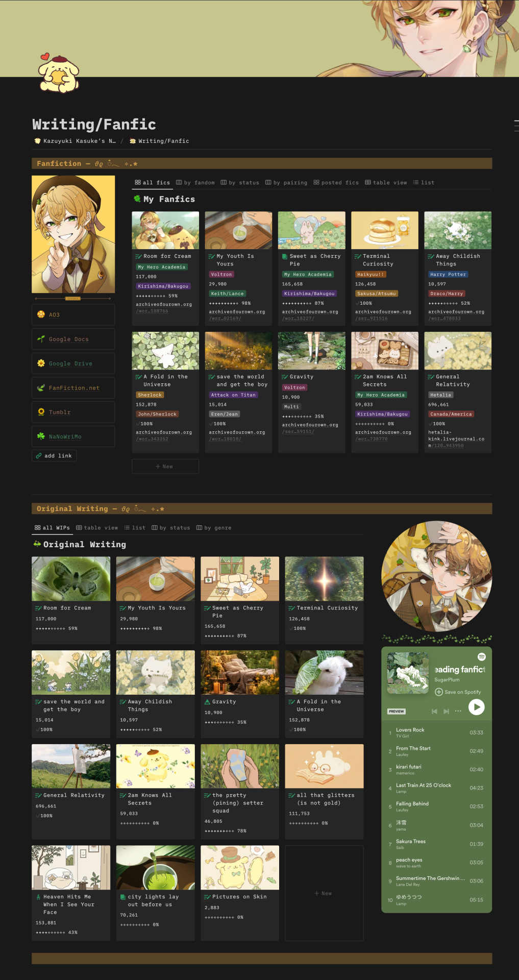Open archiveofourown.org link on Terminal Curiosity fanfic card
This screenshot has height=980, width=519.
coord(383,315)
